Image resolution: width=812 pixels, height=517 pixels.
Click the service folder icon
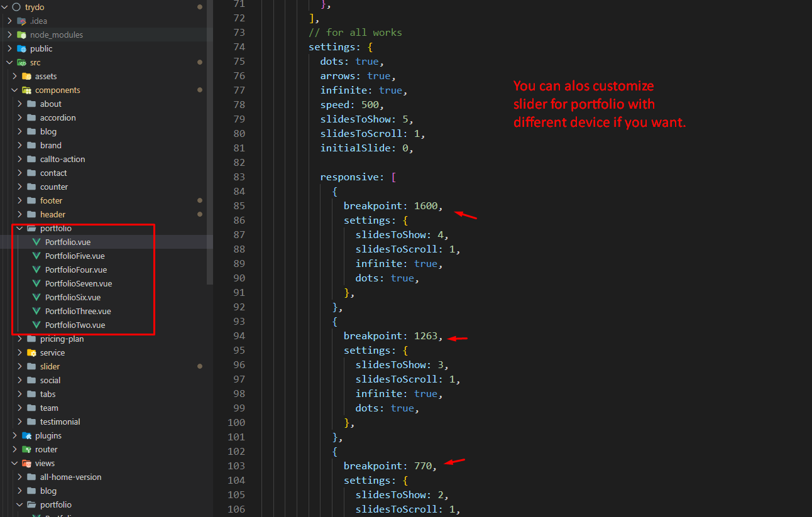coord(31,352)
